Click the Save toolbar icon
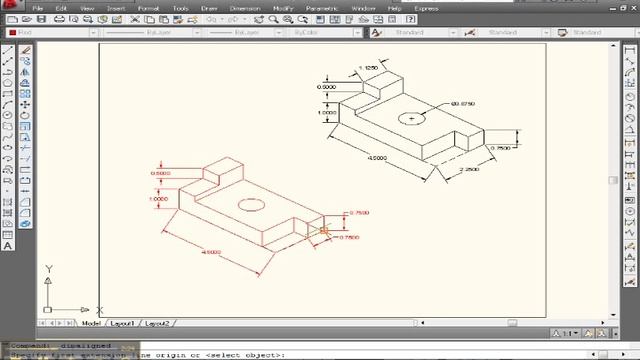640x360 pixels. click(41, 19)
